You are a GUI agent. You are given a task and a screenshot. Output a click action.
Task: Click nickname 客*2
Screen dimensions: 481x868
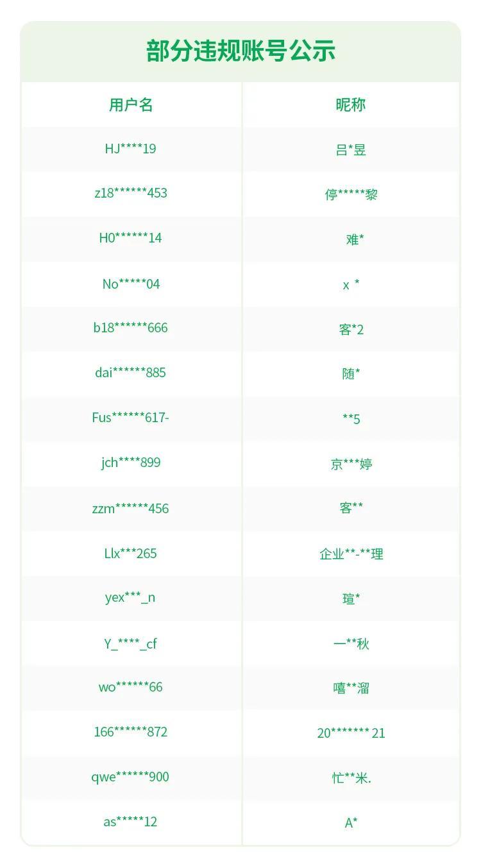pyautogui.click(x=351, y=329)
